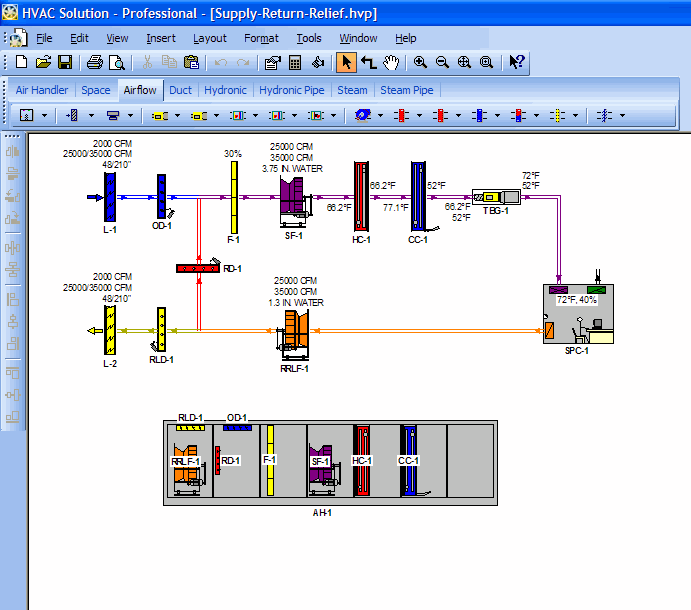Switch to the Hydronic tab
Image resolution: width=691 pixels, height=610 pixels.
(x=225, y=90)
